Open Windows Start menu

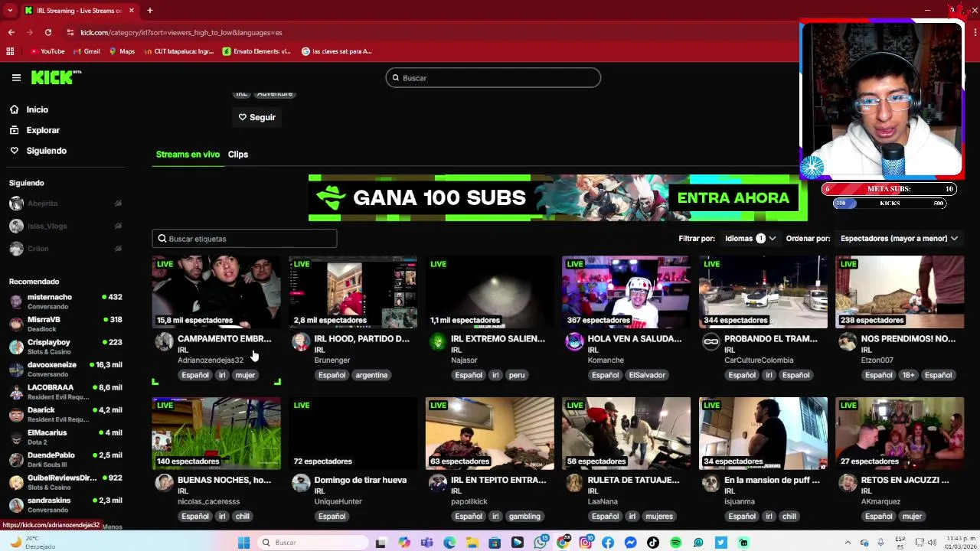[243, 543]
